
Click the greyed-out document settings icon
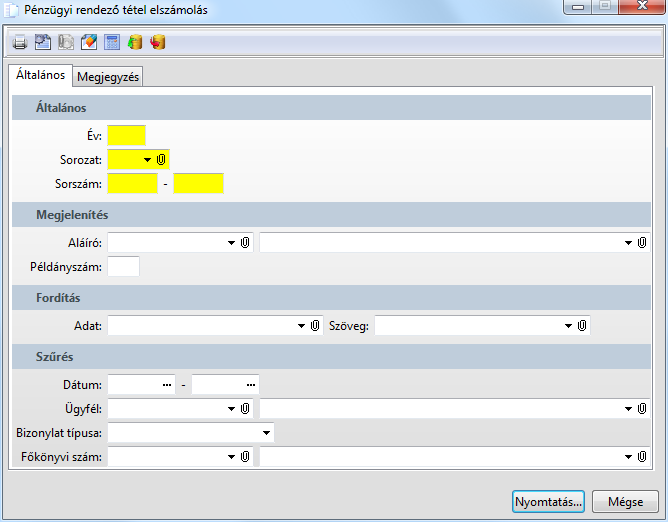click(x=66, y=43)
